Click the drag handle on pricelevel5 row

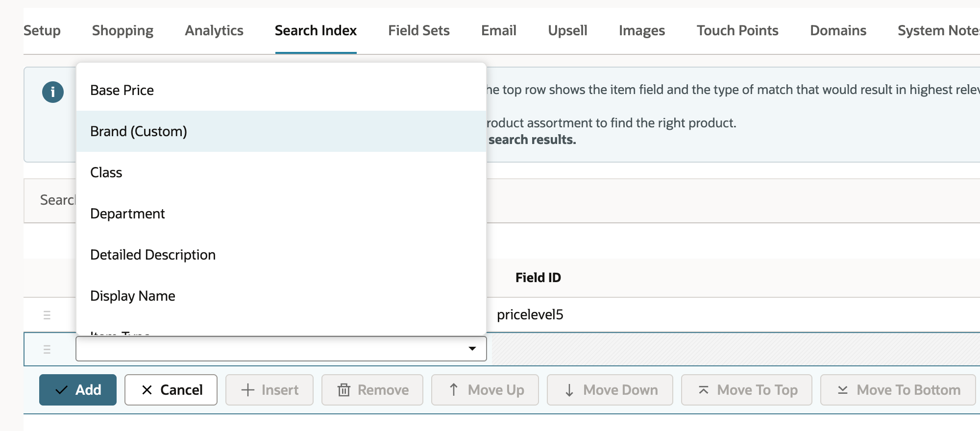point(47,315)
